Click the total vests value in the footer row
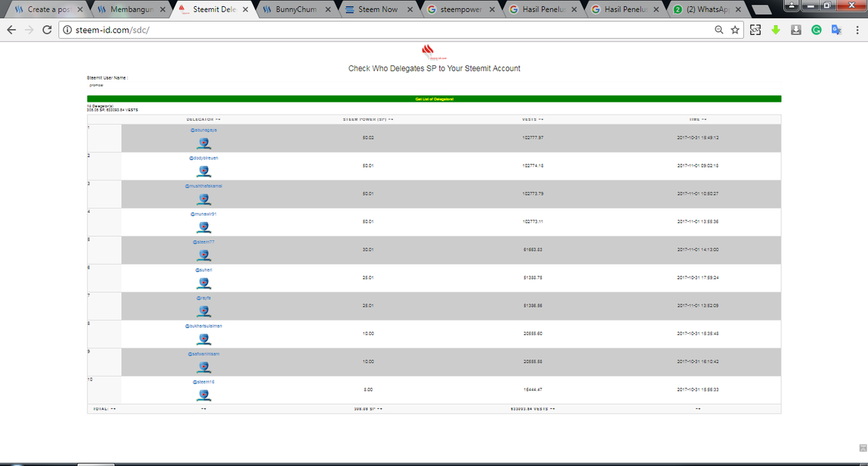 533,409
